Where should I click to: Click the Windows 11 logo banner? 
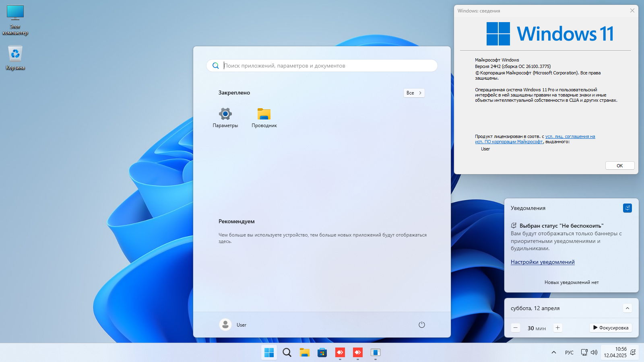550,34
